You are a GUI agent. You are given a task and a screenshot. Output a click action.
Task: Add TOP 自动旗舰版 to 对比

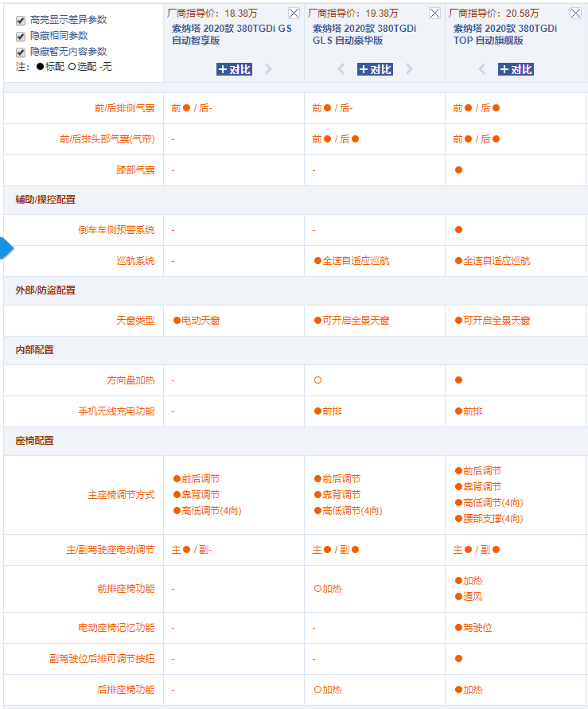pyautogui.click(x=516, y=69)
